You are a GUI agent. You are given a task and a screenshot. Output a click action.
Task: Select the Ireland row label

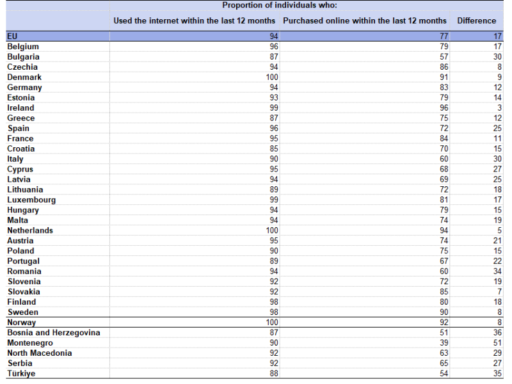click(20, 108)
